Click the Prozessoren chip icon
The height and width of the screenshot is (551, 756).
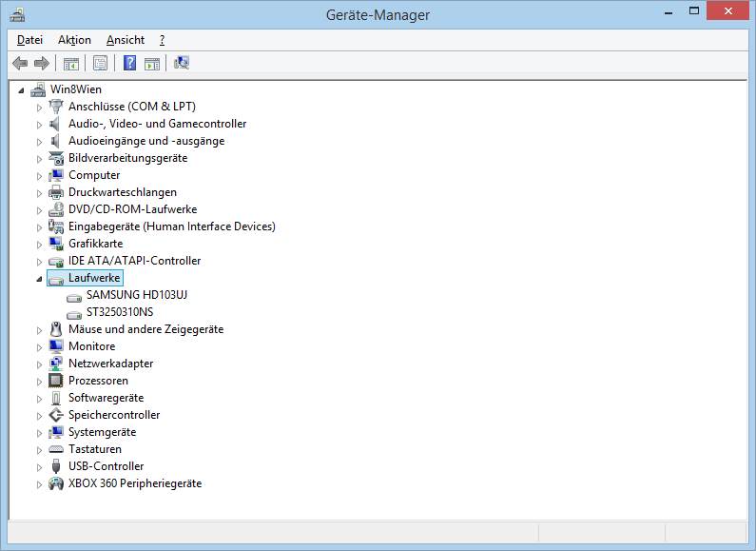pyautogui.click(x=56, y=381)
